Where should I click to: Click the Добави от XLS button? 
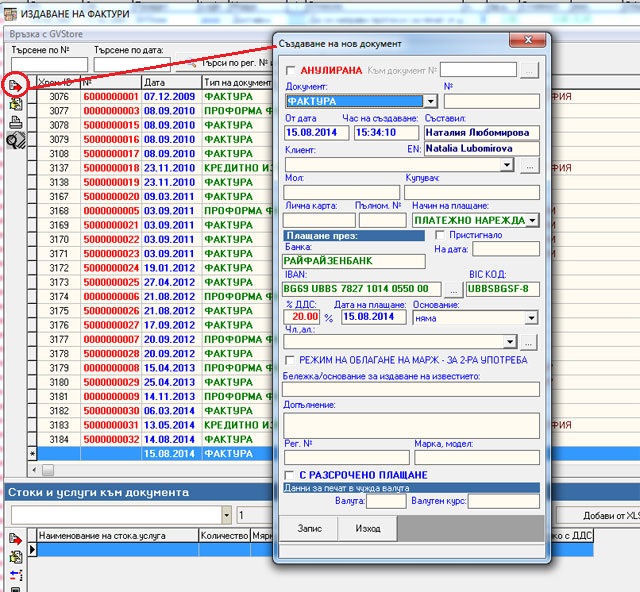[x=598, y=516]
